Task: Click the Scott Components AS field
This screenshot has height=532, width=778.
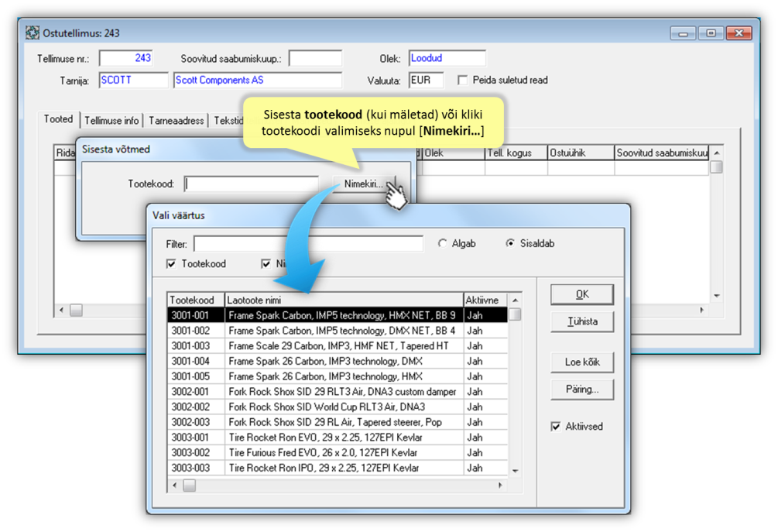Action: click(x=258, y=80)
